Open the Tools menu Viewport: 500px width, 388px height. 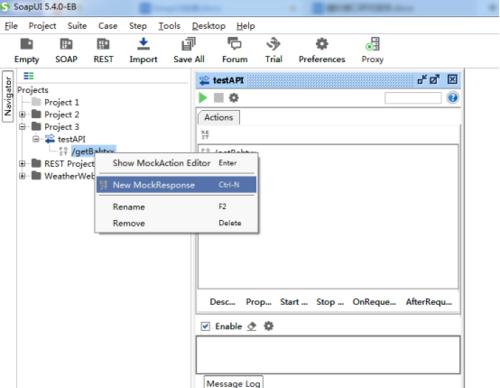tap(169, 26)
